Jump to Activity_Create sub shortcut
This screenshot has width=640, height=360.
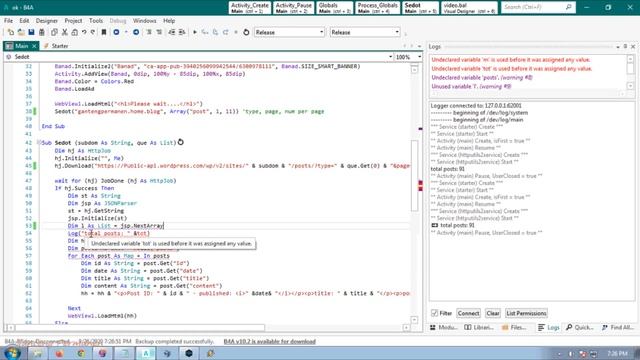click(x=250, y=8)
